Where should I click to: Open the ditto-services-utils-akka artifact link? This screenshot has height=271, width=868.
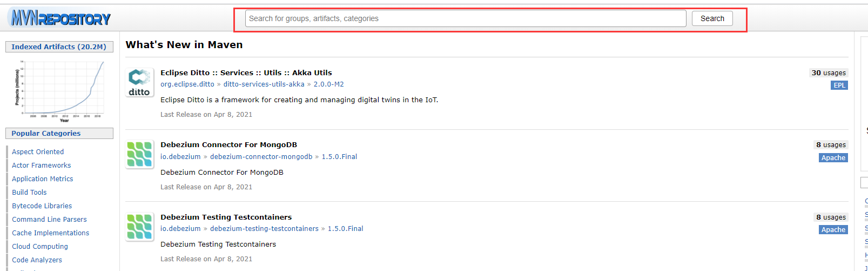[x=264, y=84]
